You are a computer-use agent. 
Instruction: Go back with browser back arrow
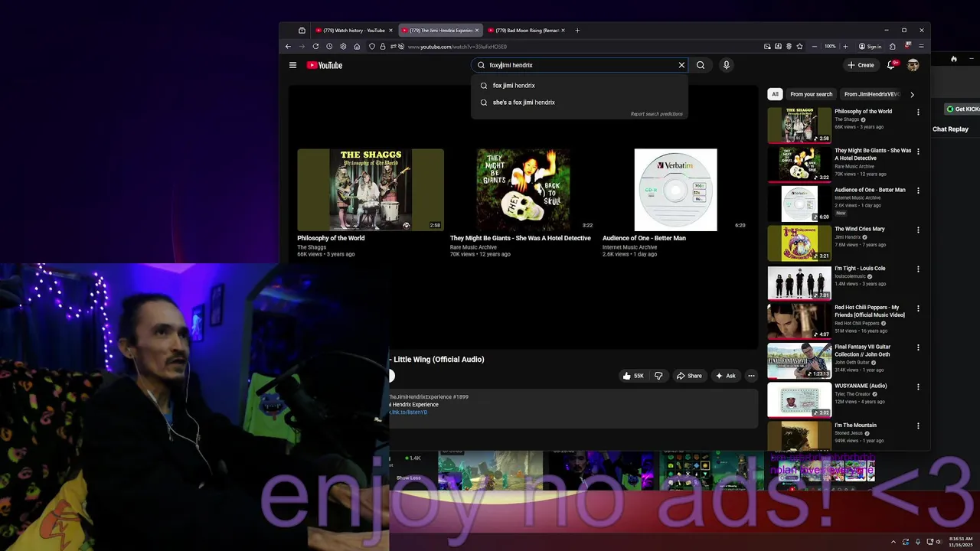point(288,47)
